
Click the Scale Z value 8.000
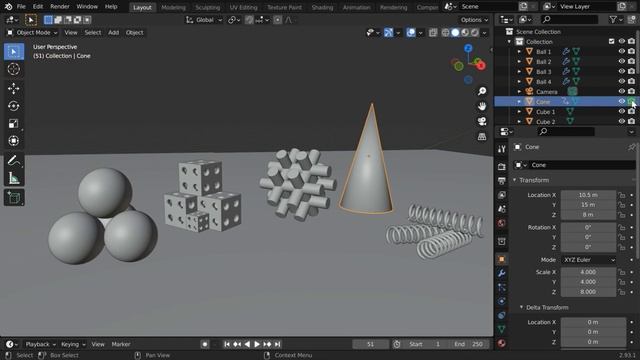588,292
